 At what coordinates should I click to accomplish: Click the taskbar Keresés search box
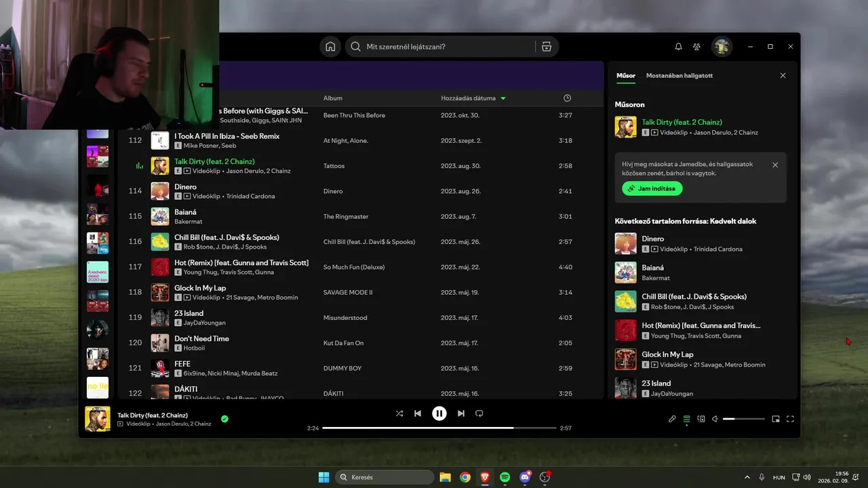coord(384,477)
